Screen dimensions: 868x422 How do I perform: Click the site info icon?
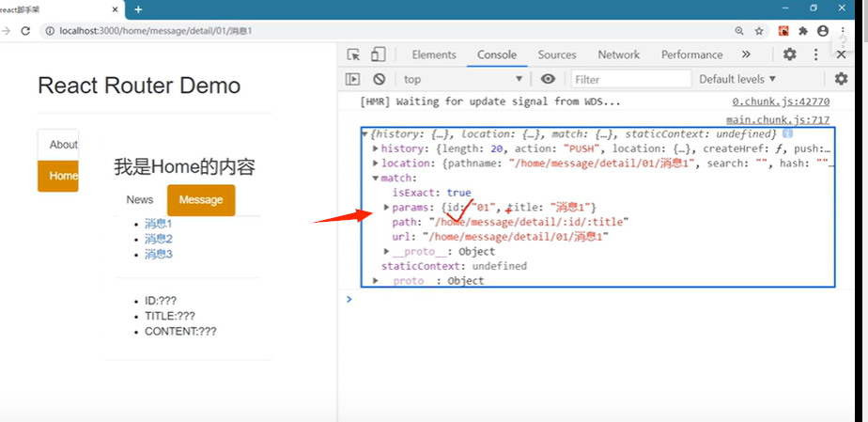pyautogui.click(x=50, y=31)
